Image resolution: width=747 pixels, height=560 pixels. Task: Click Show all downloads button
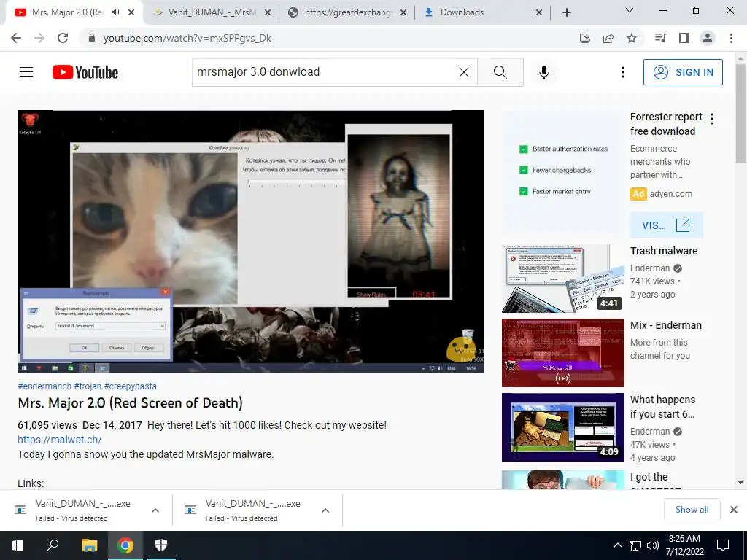[x=692, y=510]
